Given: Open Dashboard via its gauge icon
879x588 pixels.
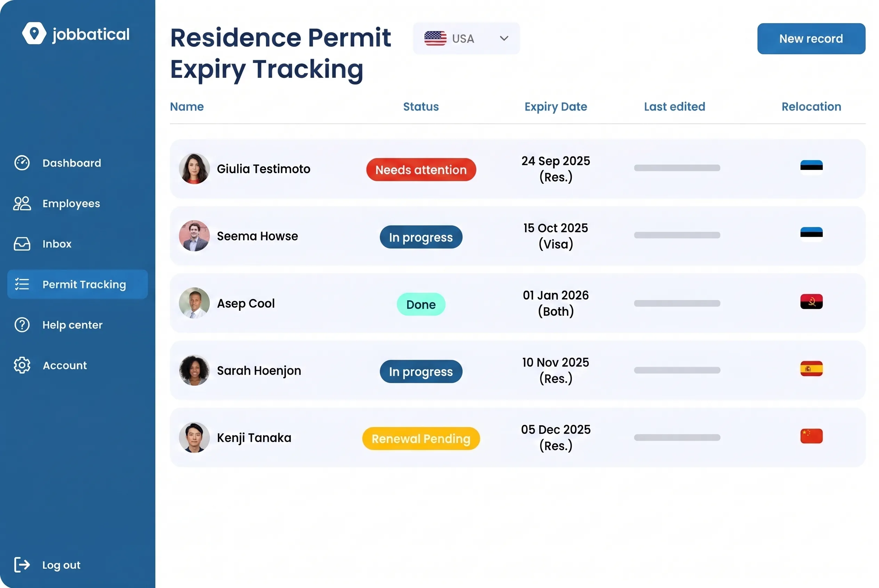Looking at the screenshot, I should (x=22, y=163).
